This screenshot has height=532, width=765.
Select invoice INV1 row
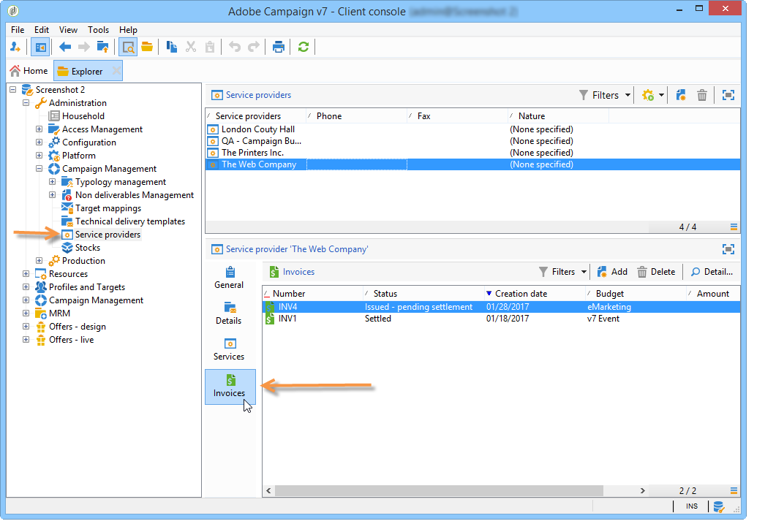pyautogui.click(x=501, y=319)
